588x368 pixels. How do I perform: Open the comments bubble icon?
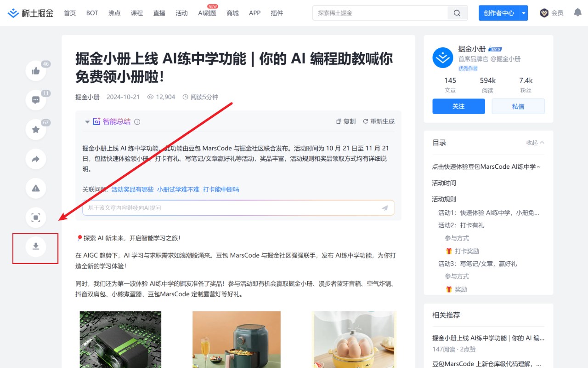[36, 100]
